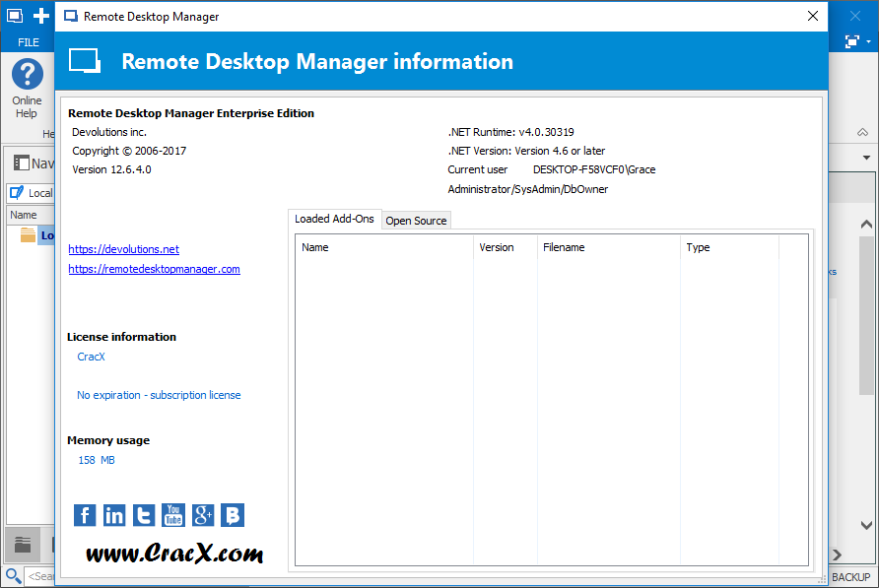Switch to the Loaded Add-Ons tab
The width and height of the screenshot is (879, 588).
pyautogui.click(x=335, y=220)
